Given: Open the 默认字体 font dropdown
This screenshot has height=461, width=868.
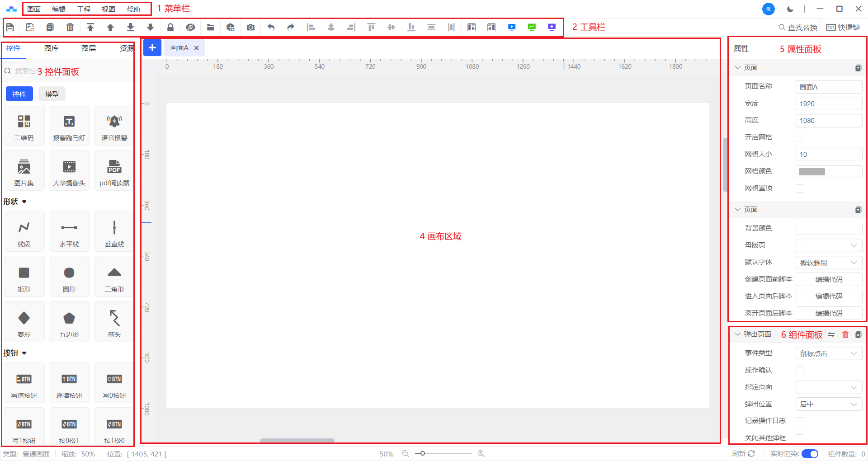Looking at the screenshot, I should [x=828, y=263].
